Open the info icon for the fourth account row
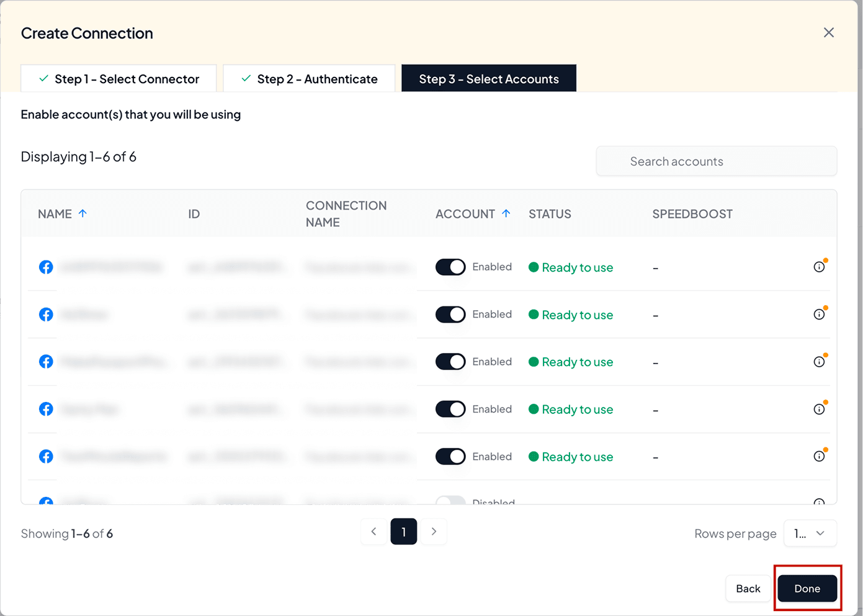863x616 pixels. tap(819, 409)
